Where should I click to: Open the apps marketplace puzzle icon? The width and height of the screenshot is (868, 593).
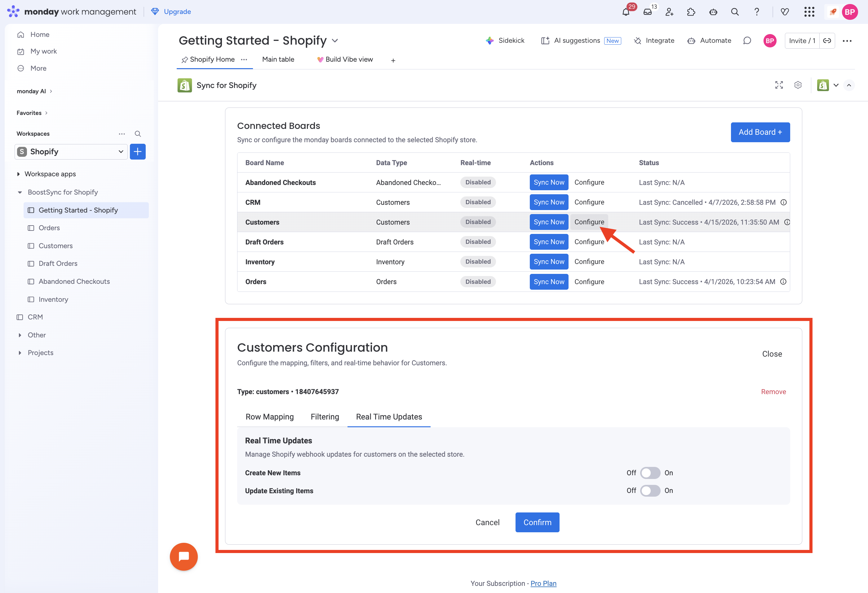(x=691, y=12)
